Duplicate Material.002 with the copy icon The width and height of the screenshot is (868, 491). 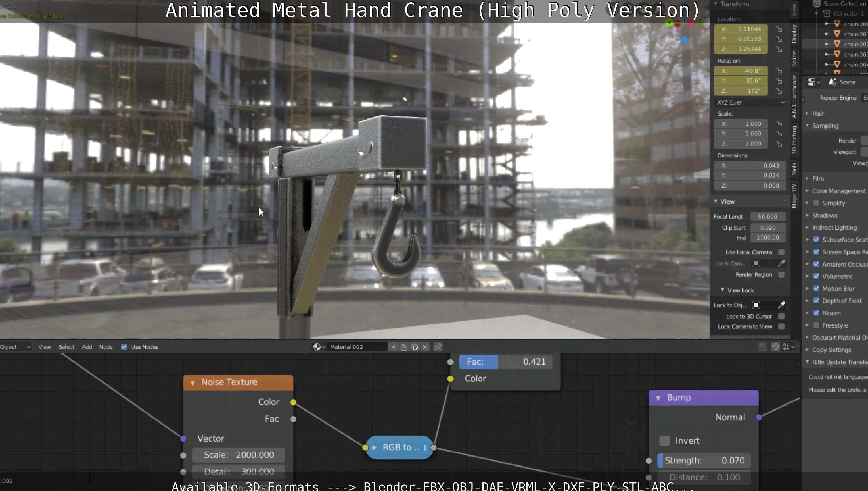tap(415, 347)
